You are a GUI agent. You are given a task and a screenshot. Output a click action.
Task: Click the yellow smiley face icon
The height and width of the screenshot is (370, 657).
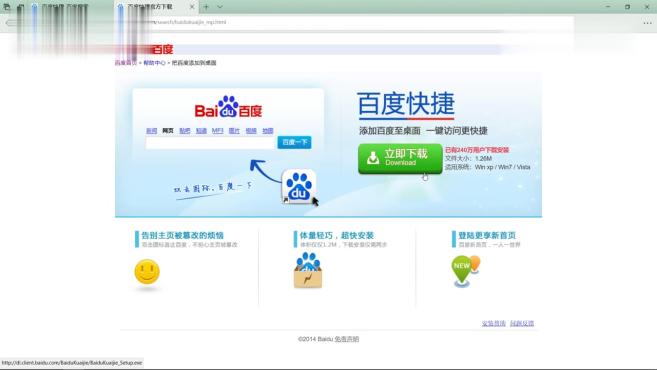(147, 272)
